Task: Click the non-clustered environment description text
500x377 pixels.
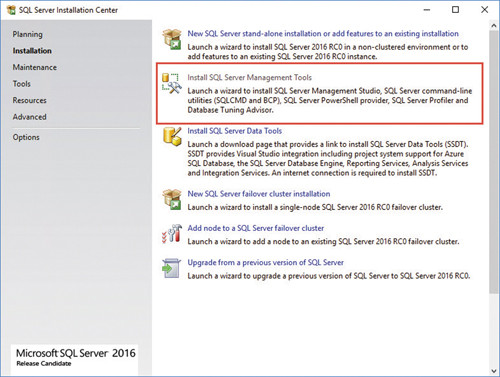Action: [x=328, y=52]
